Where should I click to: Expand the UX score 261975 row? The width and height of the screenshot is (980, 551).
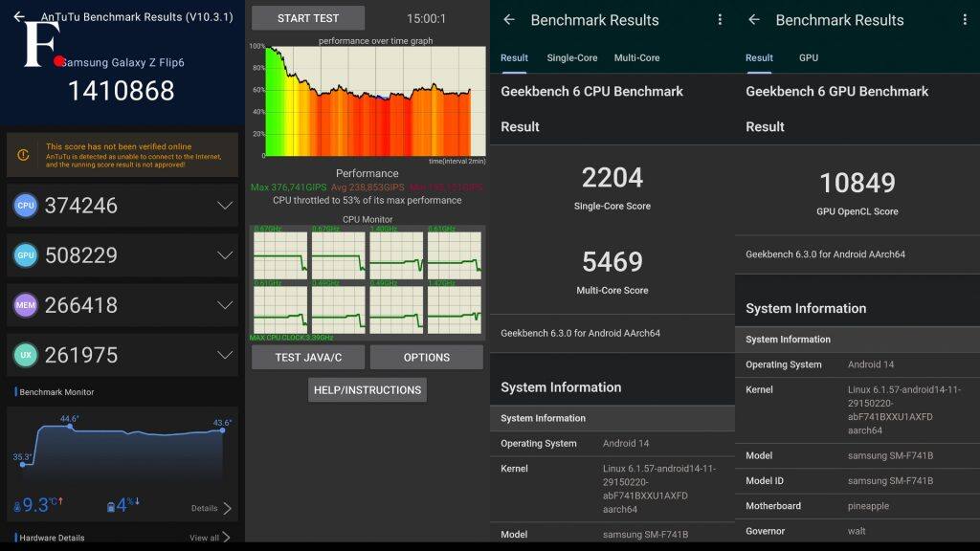click(122, 355)
